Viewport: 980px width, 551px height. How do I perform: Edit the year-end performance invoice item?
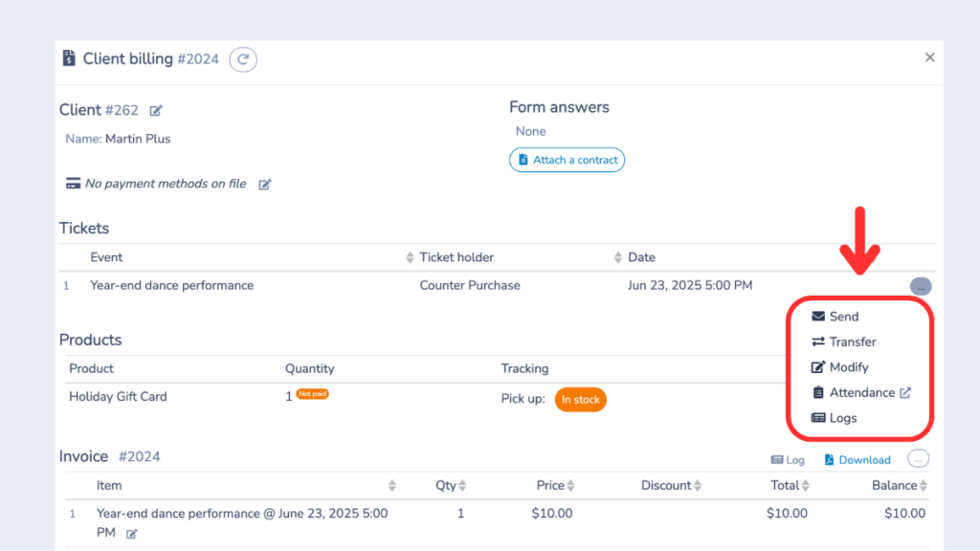tap(131, 533)
